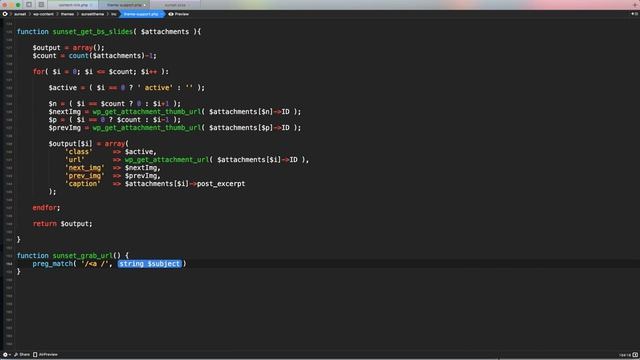Click the split editor icon at path bar right
640x360 pixels.
coord(634,14)
